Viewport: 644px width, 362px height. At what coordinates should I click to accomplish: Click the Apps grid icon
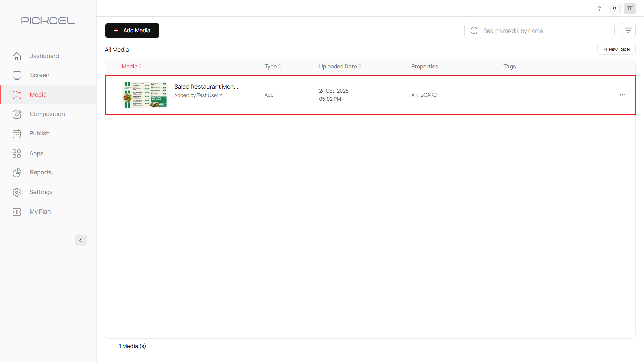click(17, 154)
